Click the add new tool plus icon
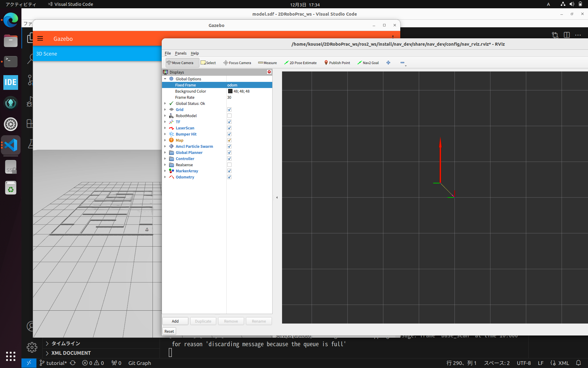Screen dimensions: 588x368 pos(388,63)
